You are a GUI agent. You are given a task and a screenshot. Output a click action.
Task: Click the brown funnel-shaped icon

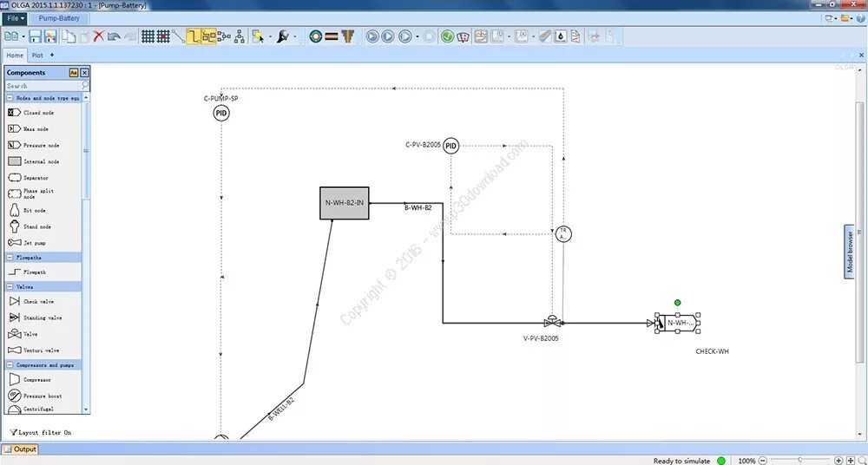pos(348,36)
